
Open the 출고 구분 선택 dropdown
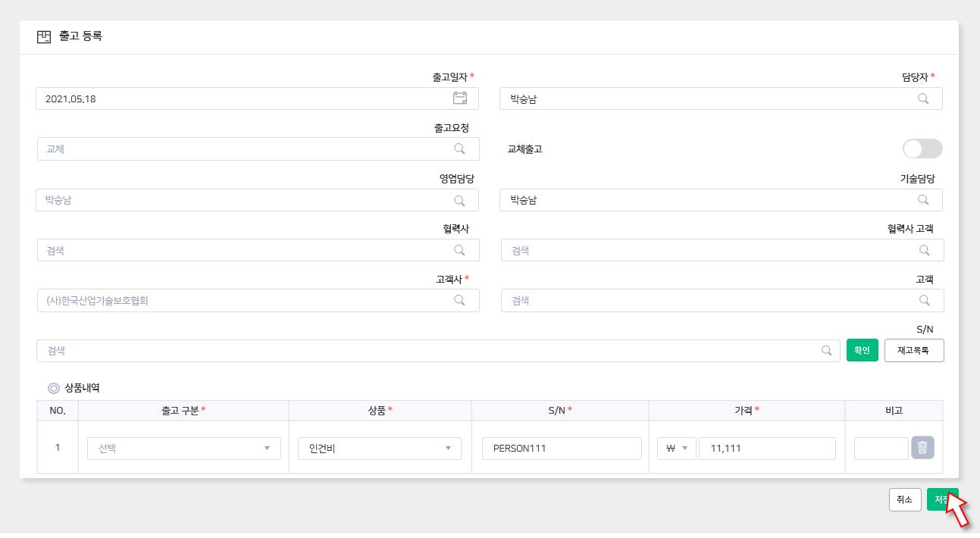click(184, 448)
